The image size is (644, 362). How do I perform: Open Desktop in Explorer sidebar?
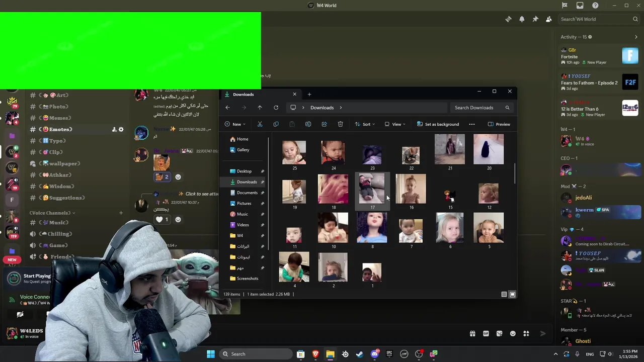pyautogui.click(x=244, y=171)
